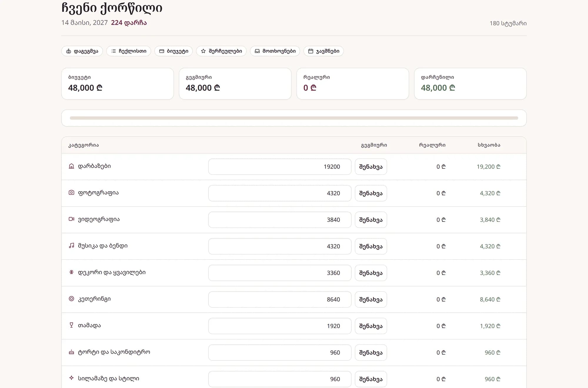Open the ჯავშნები tab

[323, 51]
